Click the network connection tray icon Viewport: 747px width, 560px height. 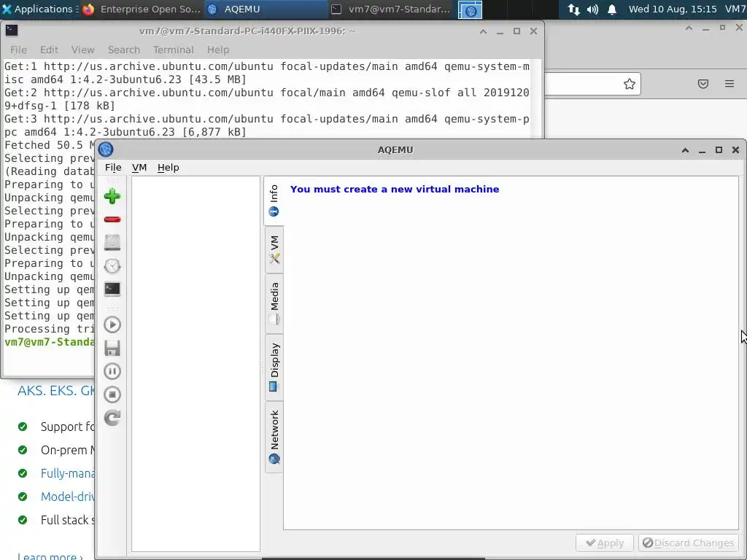click(573, 9)
